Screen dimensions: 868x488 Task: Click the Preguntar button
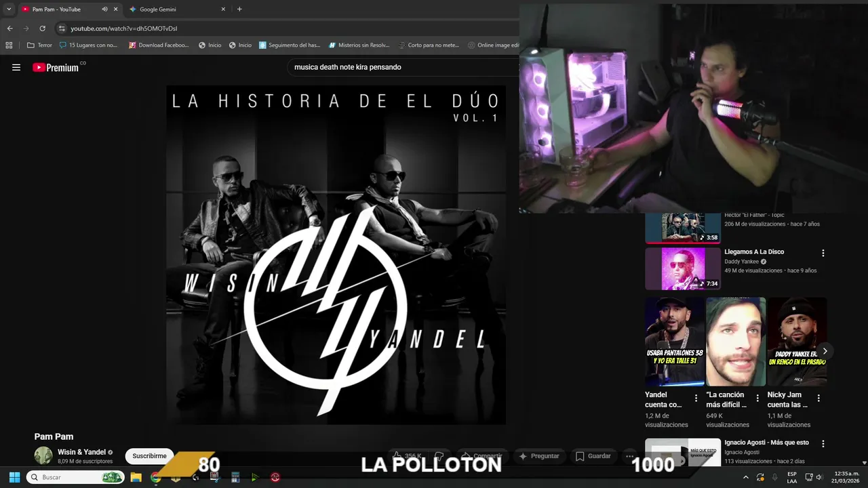(539, 456)
